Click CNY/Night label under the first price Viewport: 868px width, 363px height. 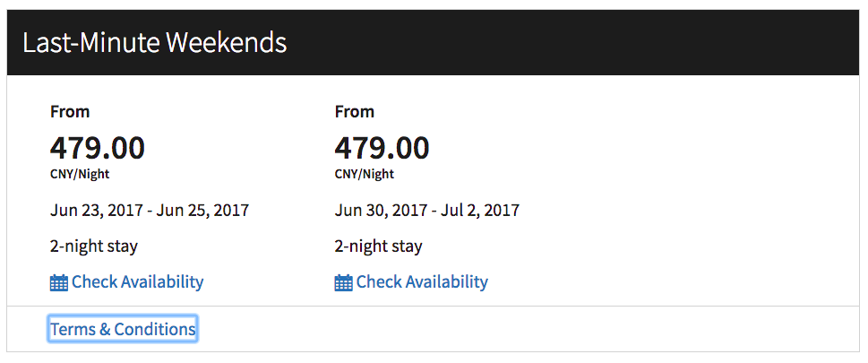(80, 175)
